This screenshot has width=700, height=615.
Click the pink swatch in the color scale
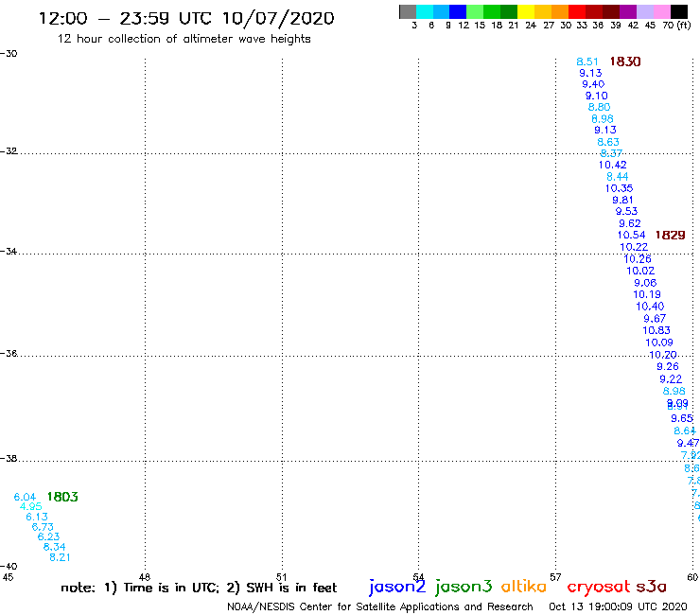pos(661,11)
